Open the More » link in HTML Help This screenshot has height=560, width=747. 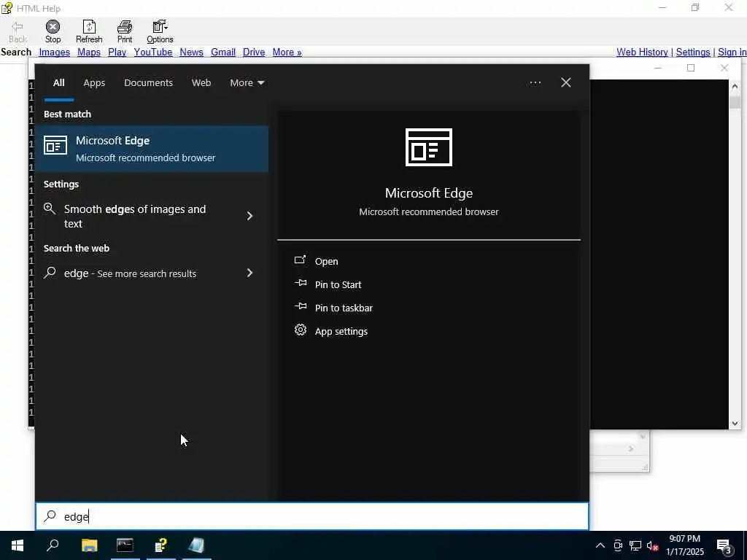[x=287, y=52]
